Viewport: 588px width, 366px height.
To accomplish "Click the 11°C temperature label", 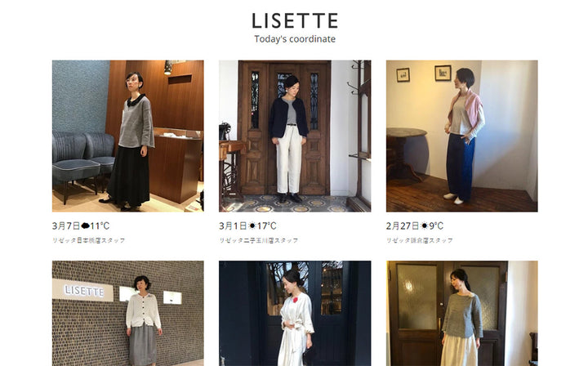I will pyautogui.click(x=100, y=225).
